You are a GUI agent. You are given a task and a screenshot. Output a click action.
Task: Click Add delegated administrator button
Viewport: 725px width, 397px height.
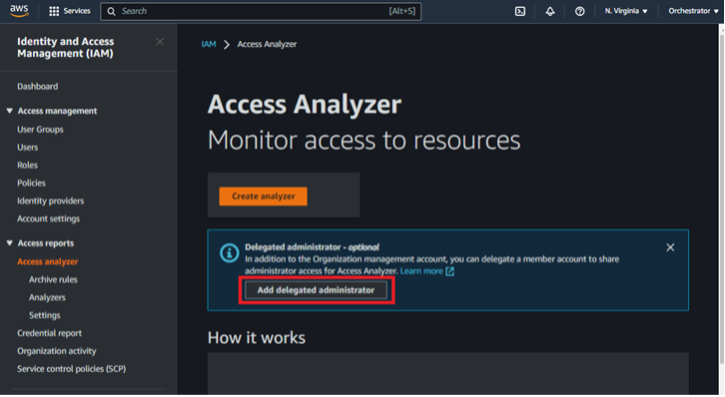coord(316,290)
